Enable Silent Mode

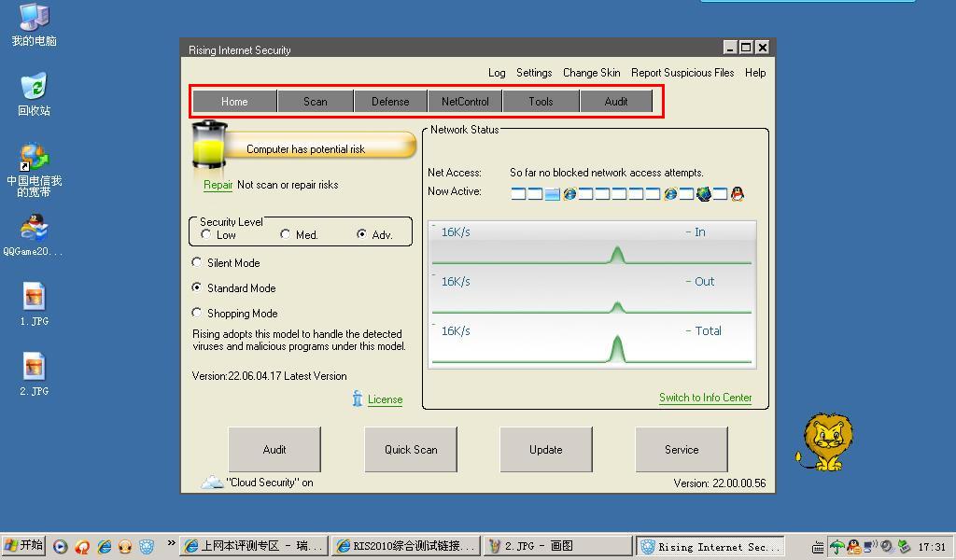pyautogui.click(x=196, y=262)
